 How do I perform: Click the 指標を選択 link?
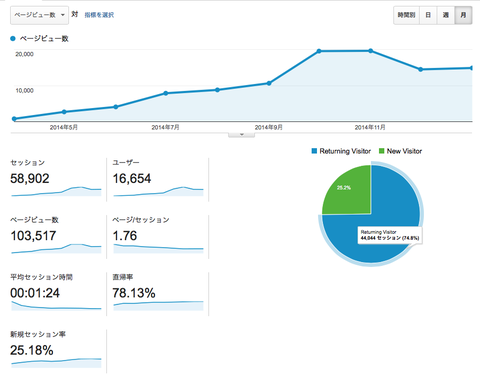click(99, 15)
